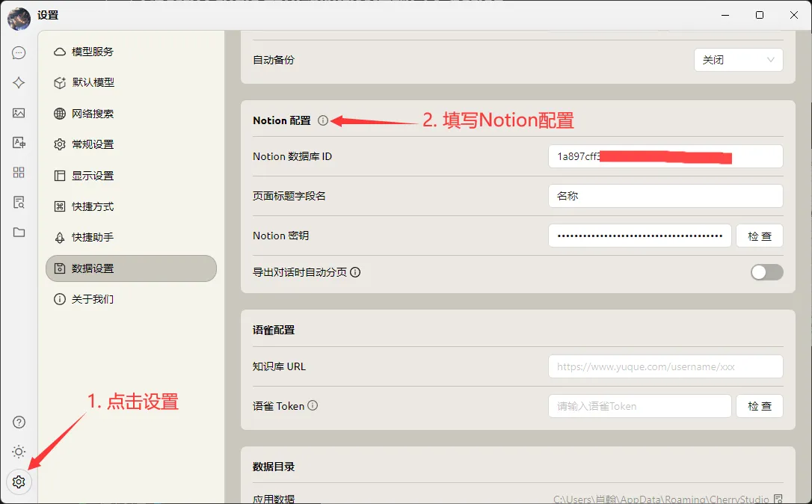The image size is (812, 504).
Task: Click the Notion 密钥 password field
Action: pyautogui.click(x=639, y=236)
